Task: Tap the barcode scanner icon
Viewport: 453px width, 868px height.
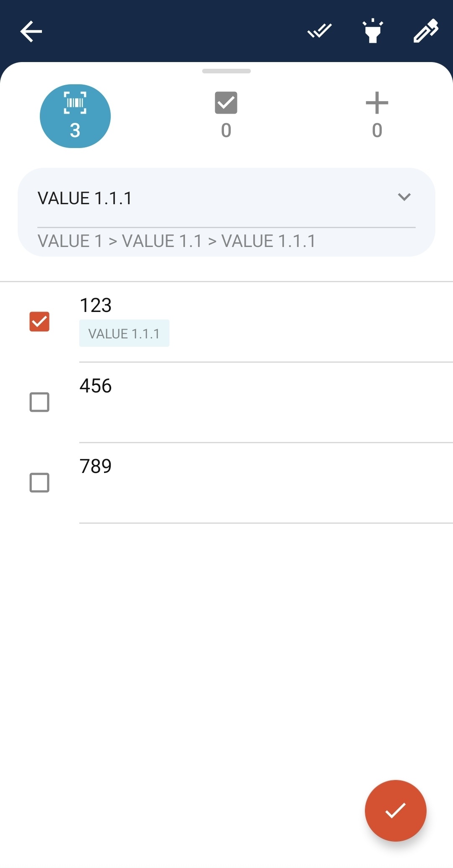Action: point(75,103)
